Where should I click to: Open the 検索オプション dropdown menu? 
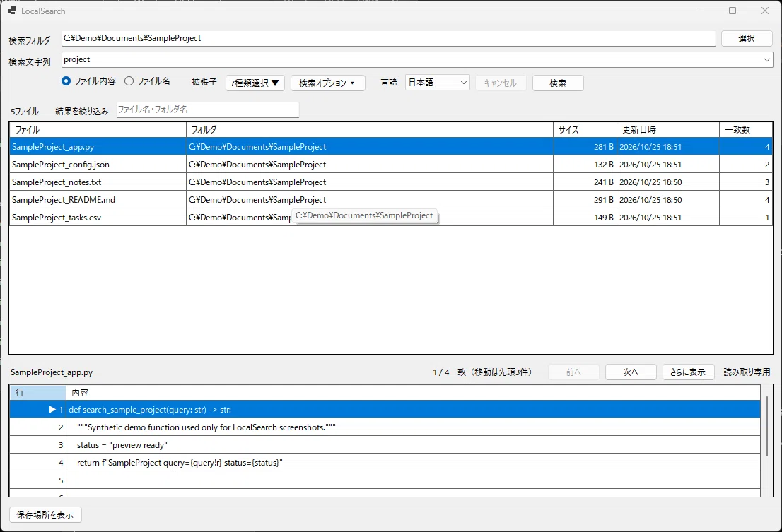(x=327, y=83)
